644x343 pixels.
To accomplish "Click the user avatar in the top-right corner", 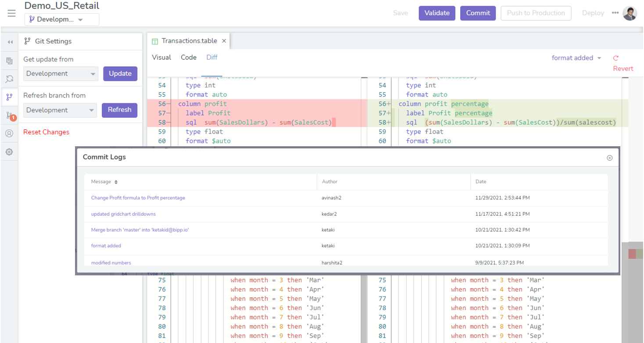I will pos(630,13).
